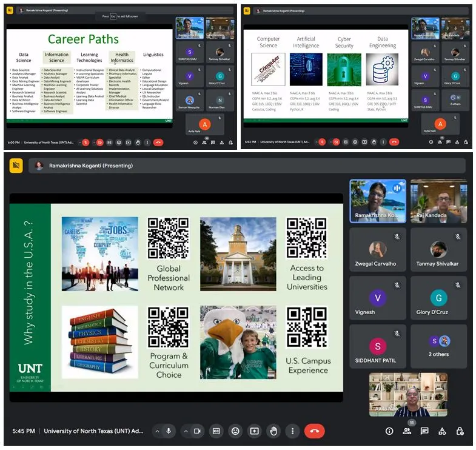This screenshot has width=476, height=450.
Task: Open host controls lock in the 5:45 PM meeting
Action: (x=460, y=431)
